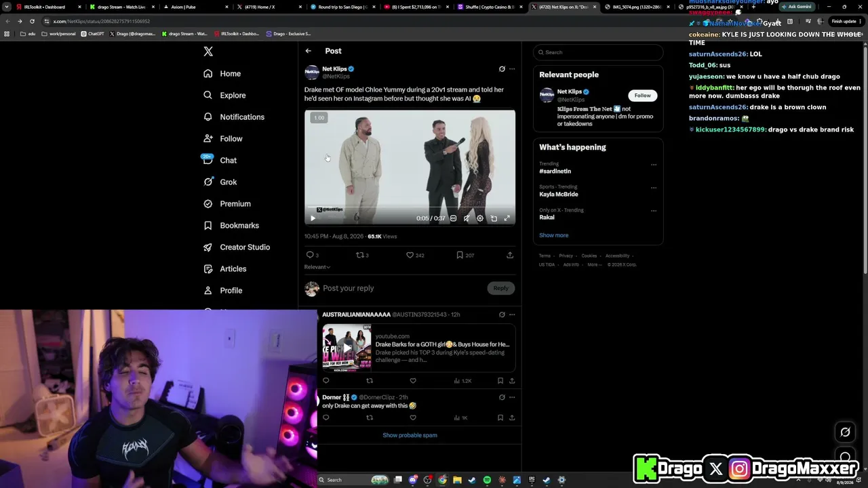868x488 pixels.
Task: Bookmark the Dorner reply
Action: point(500,418)
